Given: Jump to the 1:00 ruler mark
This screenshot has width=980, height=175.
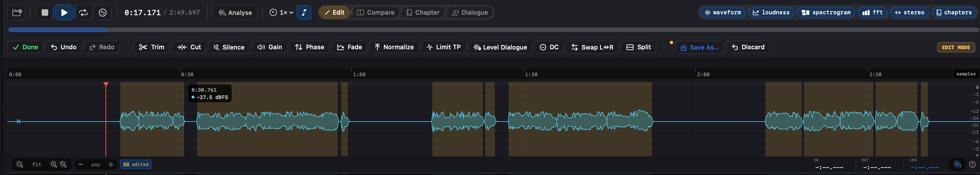Looking at the screenshot, I should pyautogui.click(x=359, y=74).
